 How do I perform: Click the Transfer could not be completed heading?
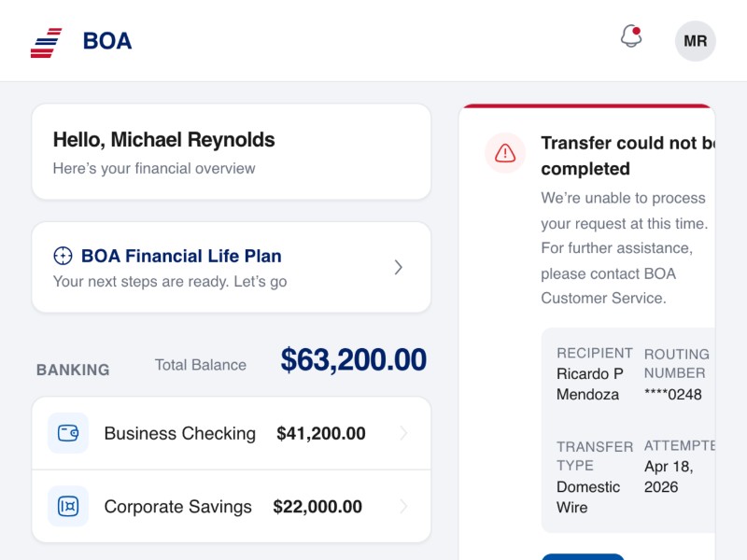click(626, 156)
